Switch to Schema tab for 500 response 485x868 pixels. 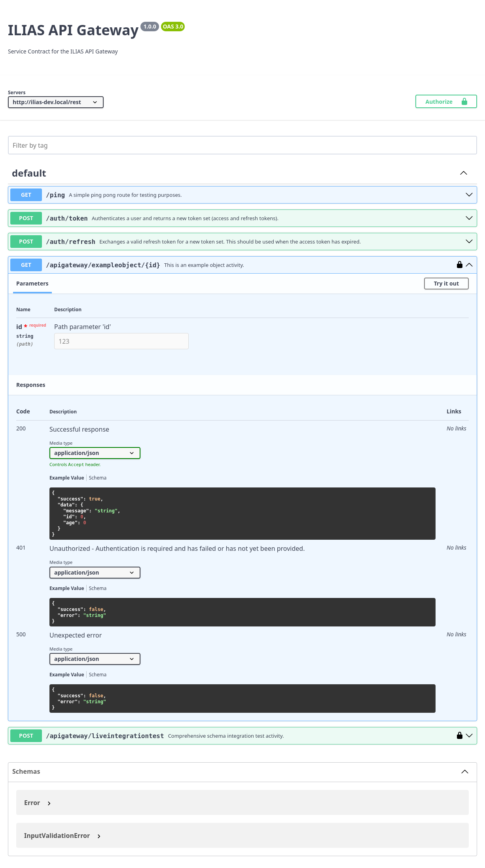[98, 675]
